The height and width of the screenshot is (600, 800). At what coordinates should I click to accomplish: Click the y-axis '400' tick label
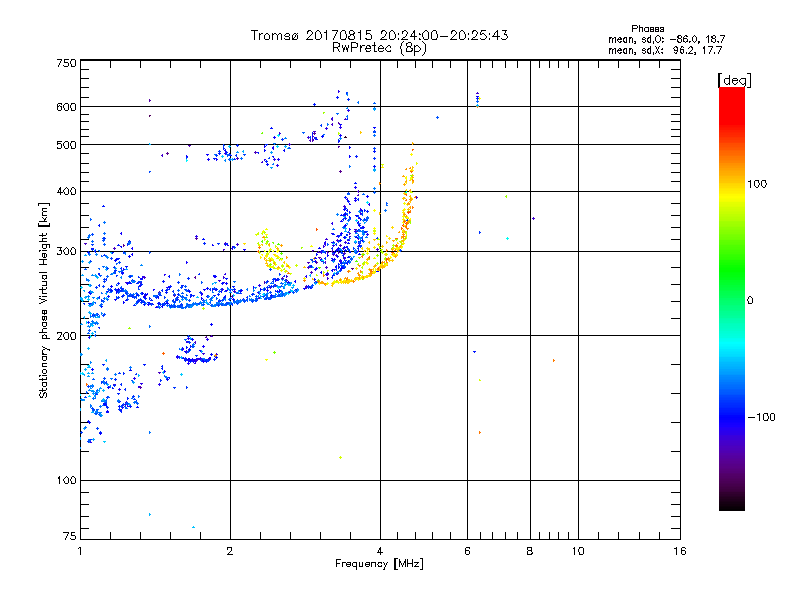(66, 192)
